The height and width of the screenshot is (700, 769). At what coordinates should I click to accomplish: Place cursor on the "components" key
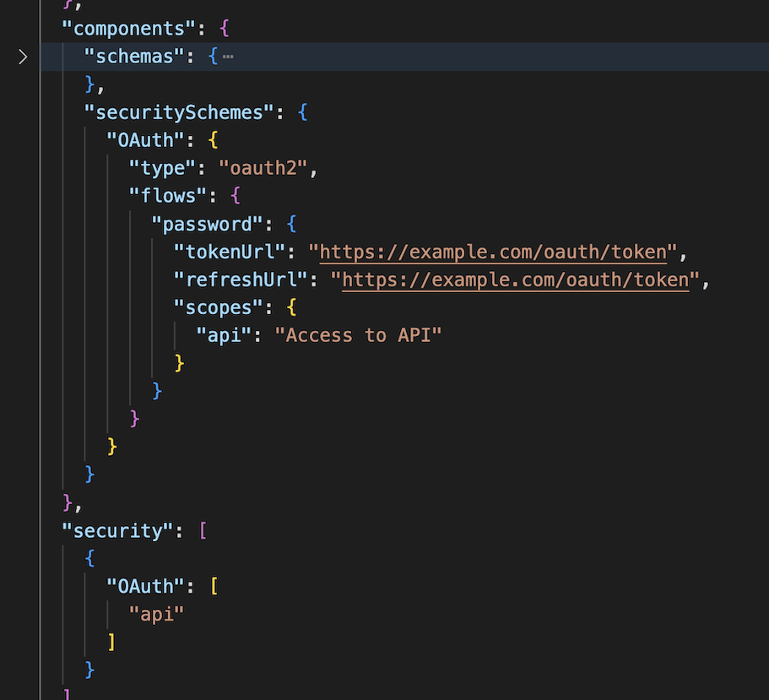pos(127,28)
